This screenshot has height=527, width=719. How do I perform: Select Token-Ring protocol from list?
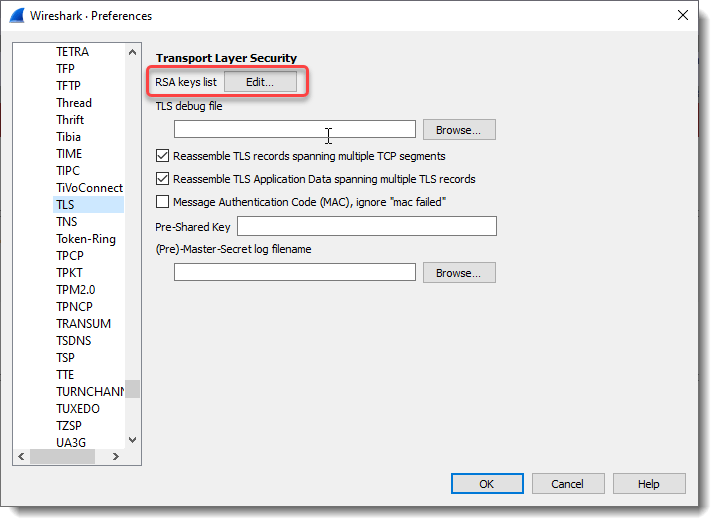pos(85,239)
